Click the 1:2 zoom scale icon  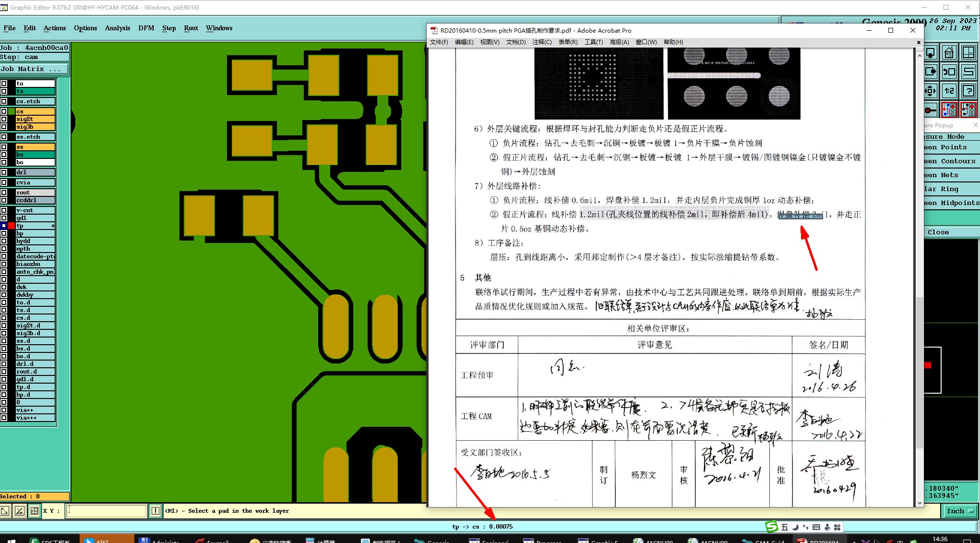949,91
